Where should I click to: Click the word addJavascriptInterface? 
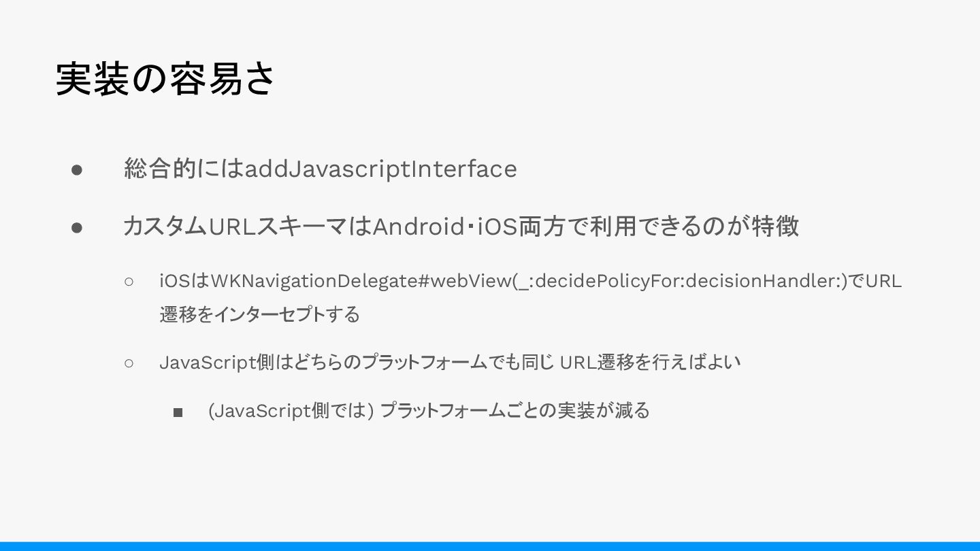[x=380, y=169]
